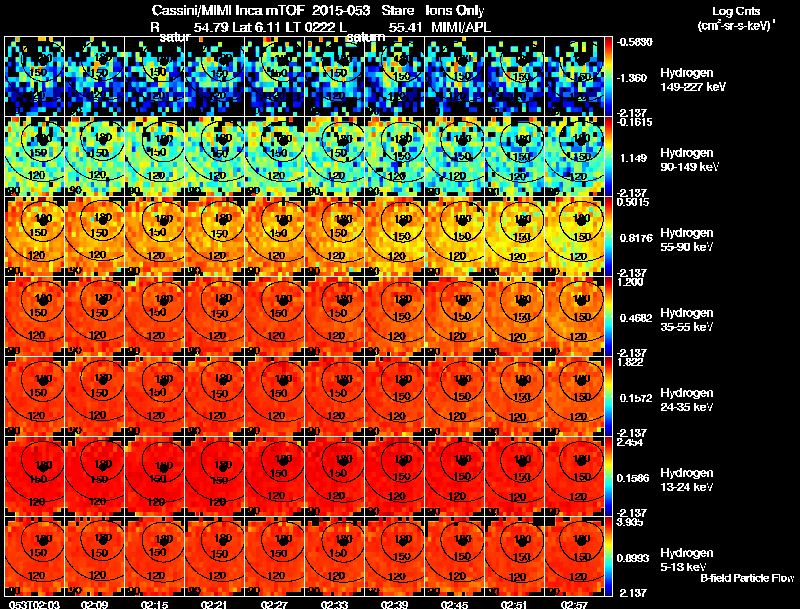Screen dimensions: 800x609
Task: Select the 90-149 keV panel at 02:33
Action: pos(334,156)
